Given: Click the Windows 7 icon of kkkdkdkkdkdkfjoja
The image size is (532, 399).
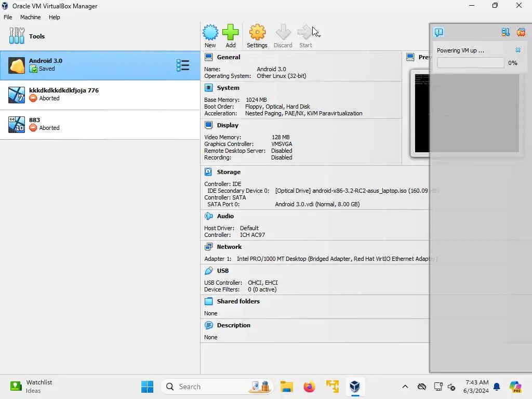Looking at the screenshot, I should (17, 95).
